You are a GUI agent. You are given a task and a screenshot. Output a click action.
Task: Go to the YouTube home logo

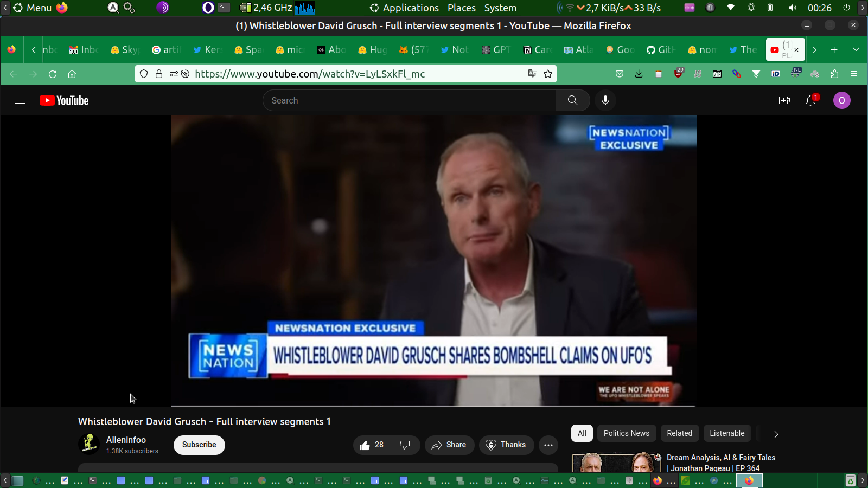tap(64, 100)
